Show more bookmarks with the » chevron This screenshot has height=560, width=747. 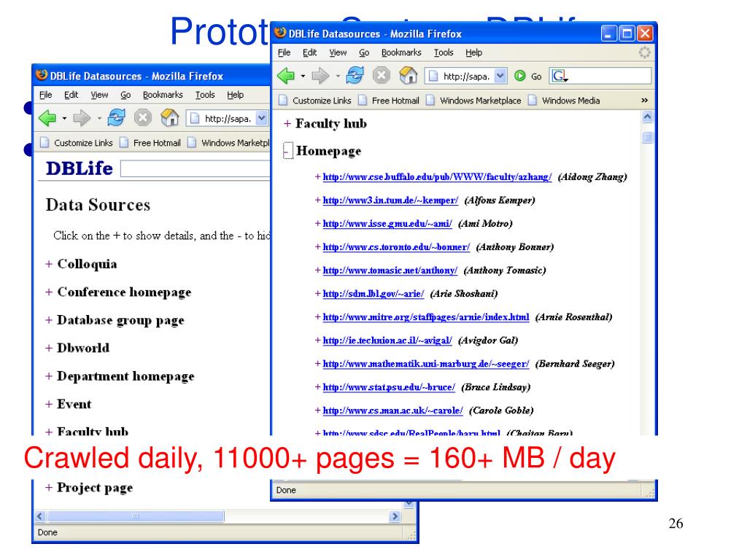(x=645, y=100)
